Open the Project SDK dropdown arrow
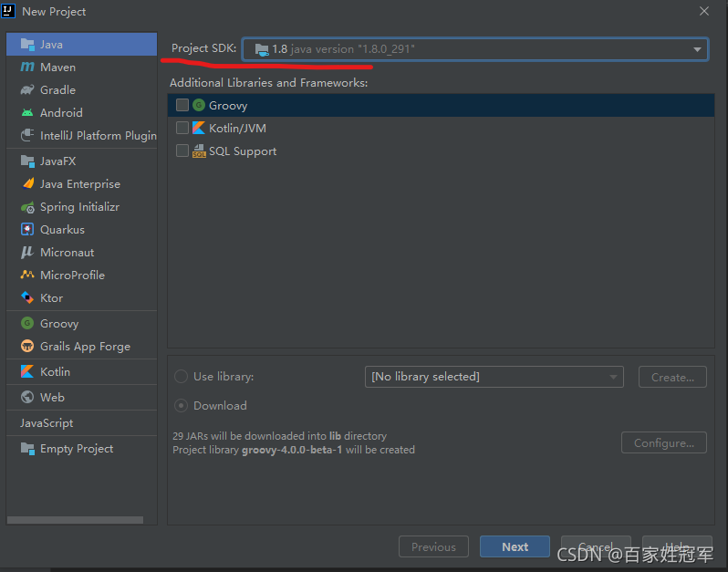This screenshot has height=572, width=728. pyautogui.click(x=697, y=49)
